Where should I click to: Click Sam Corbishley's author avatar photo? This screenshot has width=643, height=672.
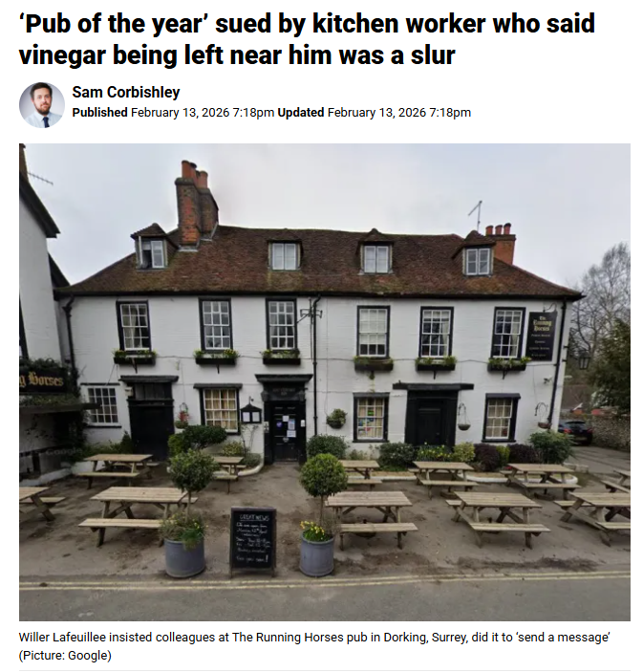coord(41,105)
